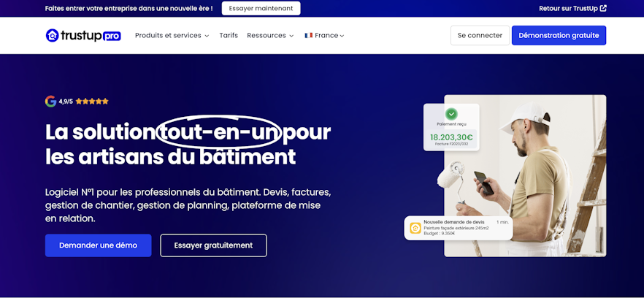Click the Nouvelle demande de devis notification
The height and width of the screenshot is (298, 644).
click(458, 228)
